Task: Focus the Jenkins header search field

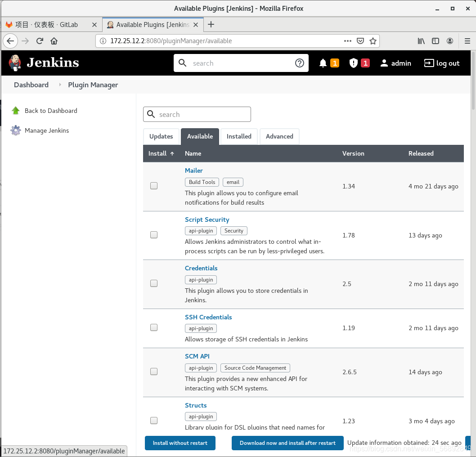Action: 241,63
